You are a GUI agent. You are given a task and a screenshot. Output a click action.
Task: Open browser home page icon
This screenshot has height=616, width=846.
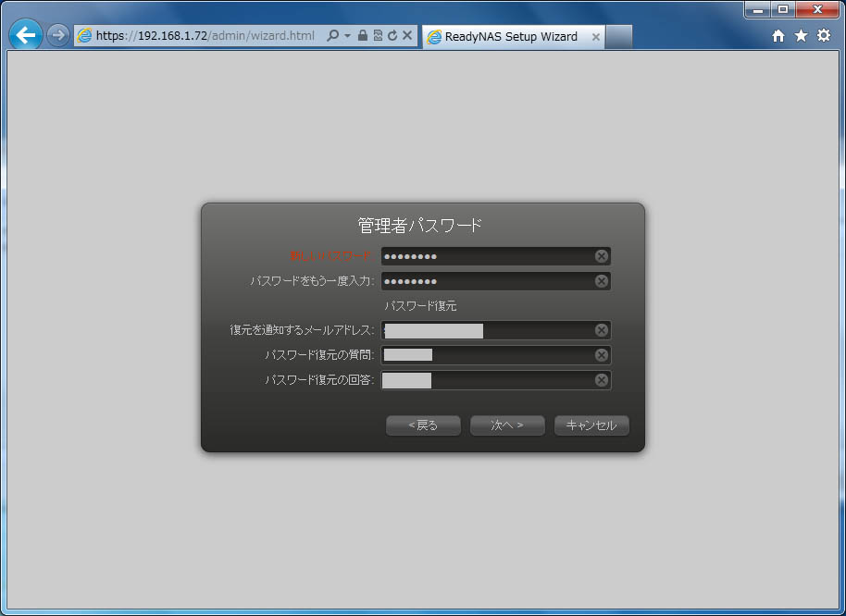pos(778,36)
